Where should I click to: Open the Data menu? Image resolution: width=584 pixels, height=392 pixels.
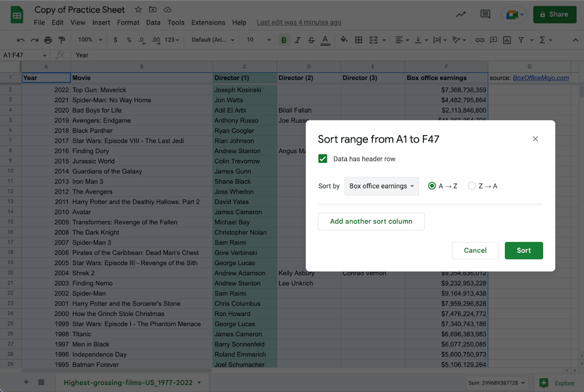[x=153, y=22]
